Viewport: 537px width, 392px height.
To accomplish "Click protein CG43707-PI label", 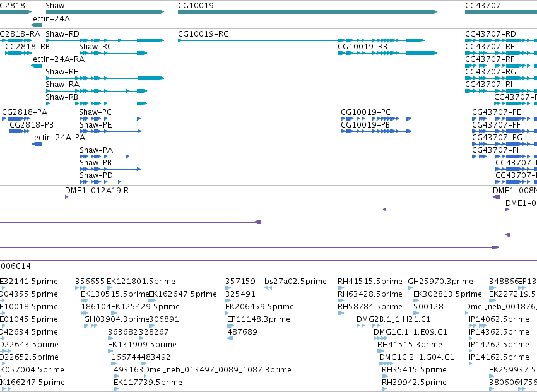I will point(495,150).
